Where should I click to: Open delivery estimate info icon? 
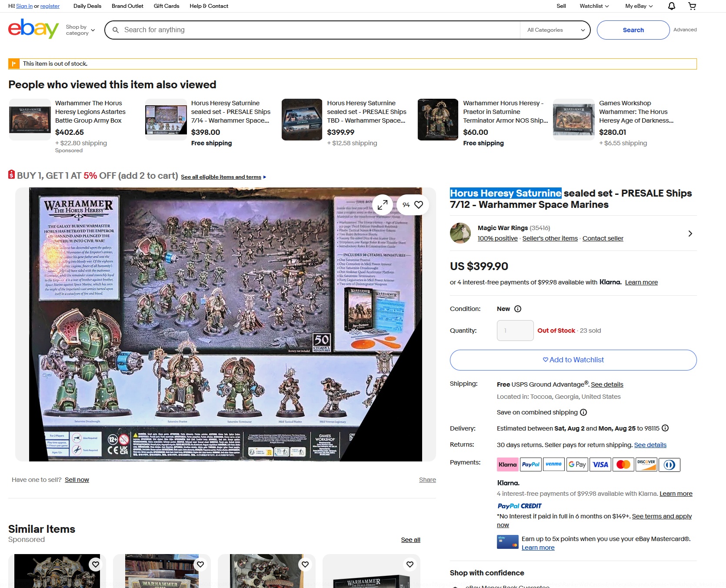pos(665,428)
